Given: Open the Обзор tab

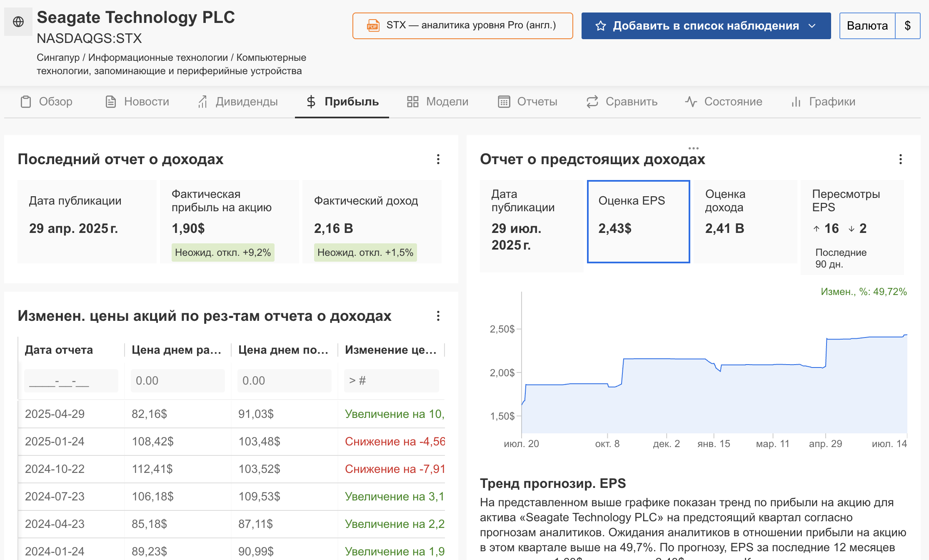Looking at the screenshot, I should point(46,102).
